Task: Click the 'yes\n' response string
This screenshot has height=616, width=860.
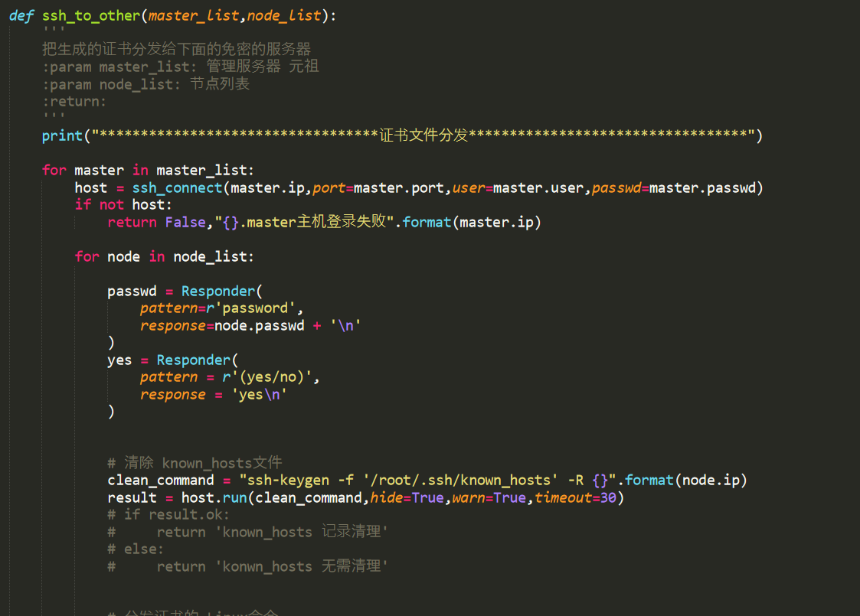Action: (259, 395)
